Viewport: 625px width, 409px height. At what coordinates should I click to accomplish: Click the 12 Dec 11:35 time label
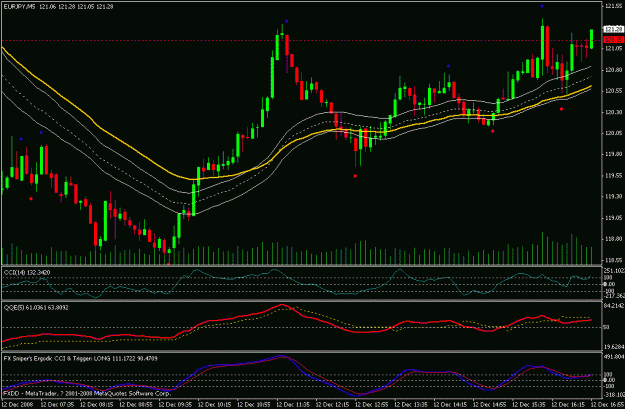pyautogui.click(x=293, y=404)
